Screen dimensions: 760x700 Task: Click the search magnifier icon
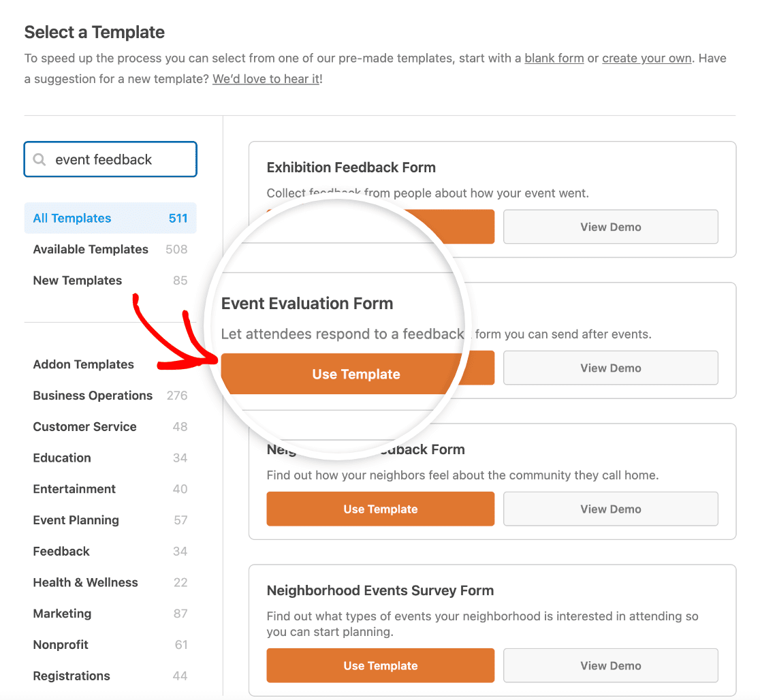[x=39, y=159]
